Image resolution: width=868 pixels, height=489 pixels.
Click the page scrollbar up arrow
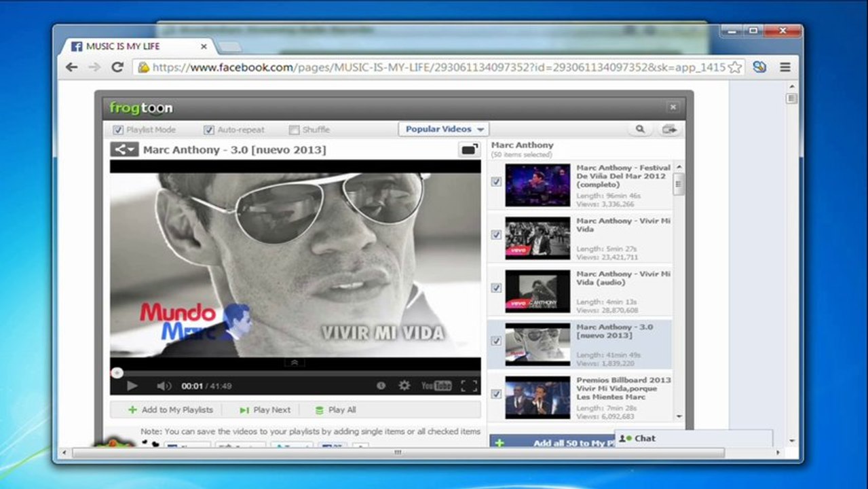click(791, 87)
